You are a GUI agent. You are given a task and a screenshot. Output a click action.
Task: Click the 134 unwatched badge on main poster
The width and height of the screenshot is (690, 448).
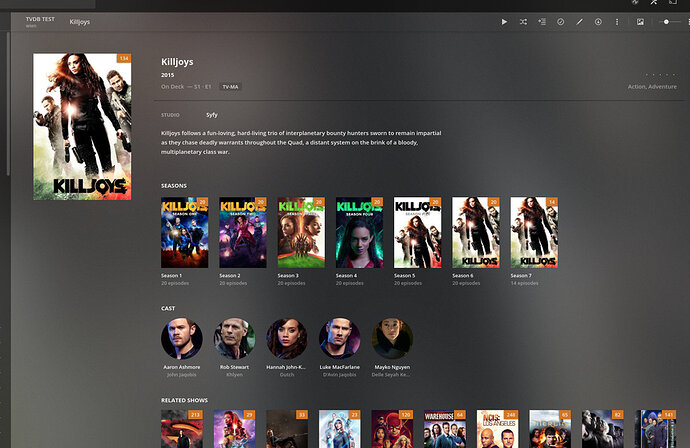pos(124,58)
